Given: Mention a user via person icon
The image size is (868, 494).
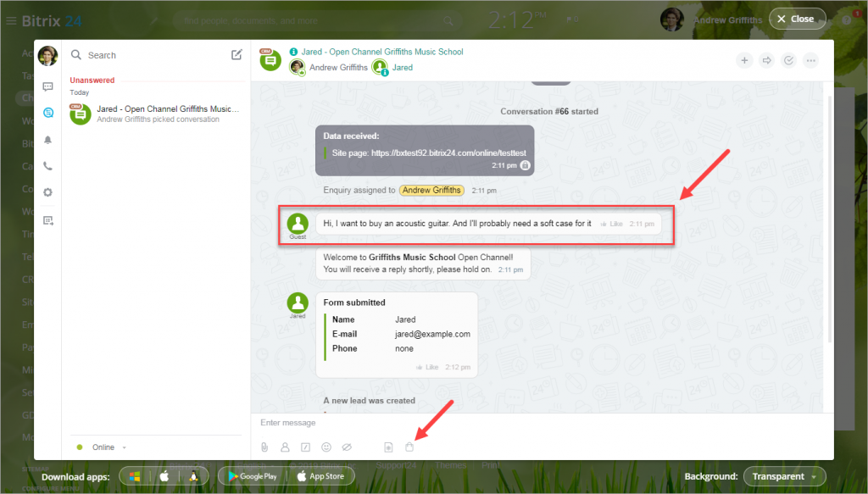Looking at the screenshot, I should 285,447.
